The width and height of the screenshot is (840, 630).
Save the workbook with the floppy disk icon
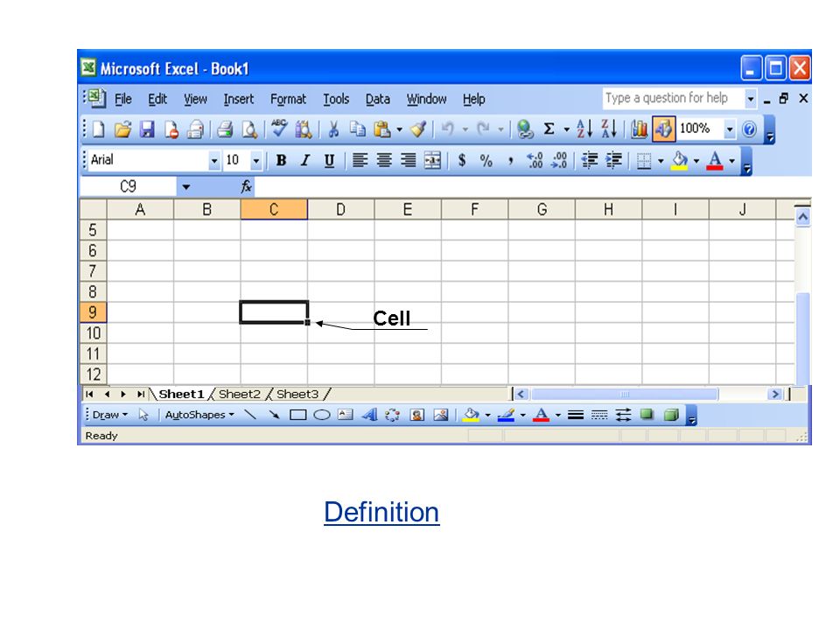pos(147,129)
